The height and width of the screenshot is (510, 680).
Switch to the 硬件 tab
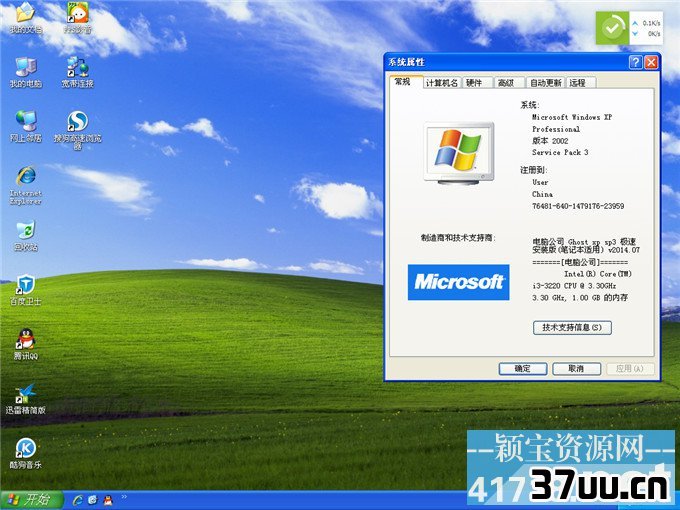(477, 83)
